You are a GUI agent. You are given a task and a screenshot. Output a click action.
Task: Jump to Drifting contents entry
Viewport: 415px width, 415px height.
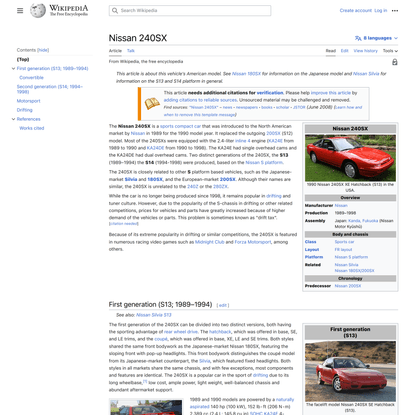[25, 110]
